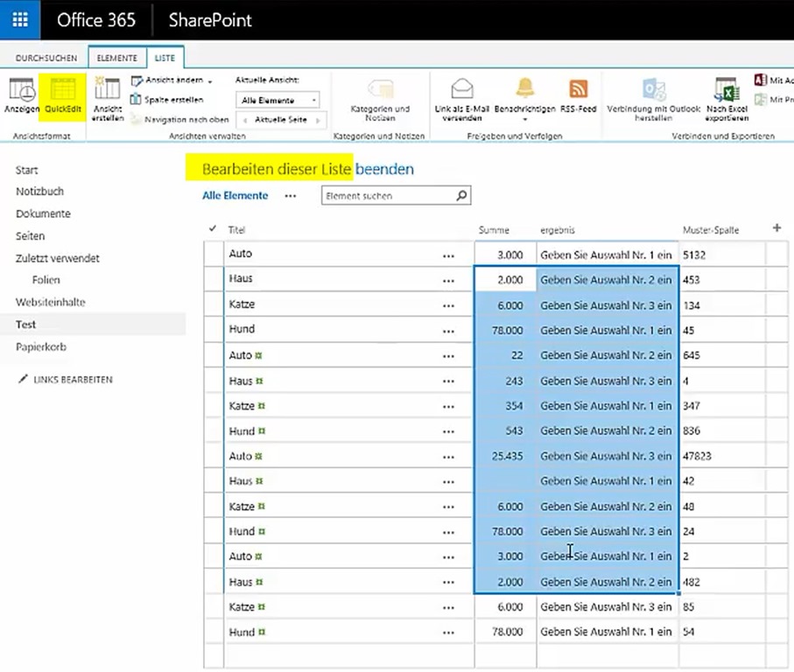
Task: Click the Summe cell 25.435
Action: [505, 455]
